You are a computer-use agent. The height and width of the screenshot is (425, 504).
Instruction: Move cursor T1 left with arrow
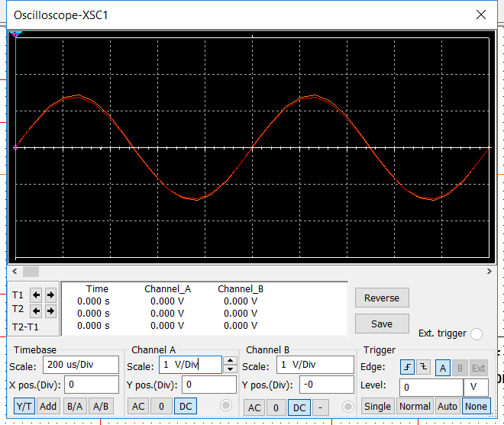[x=36, y=295]
